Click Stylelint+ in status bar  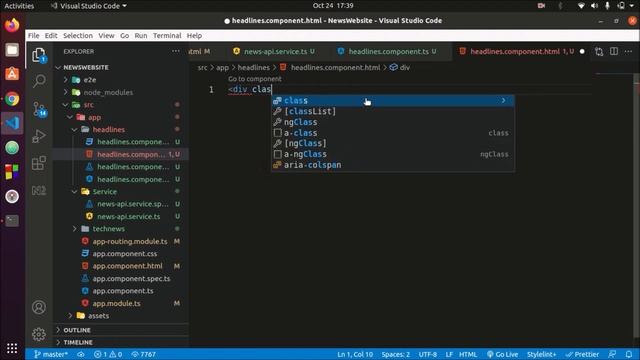pos(541,354)
